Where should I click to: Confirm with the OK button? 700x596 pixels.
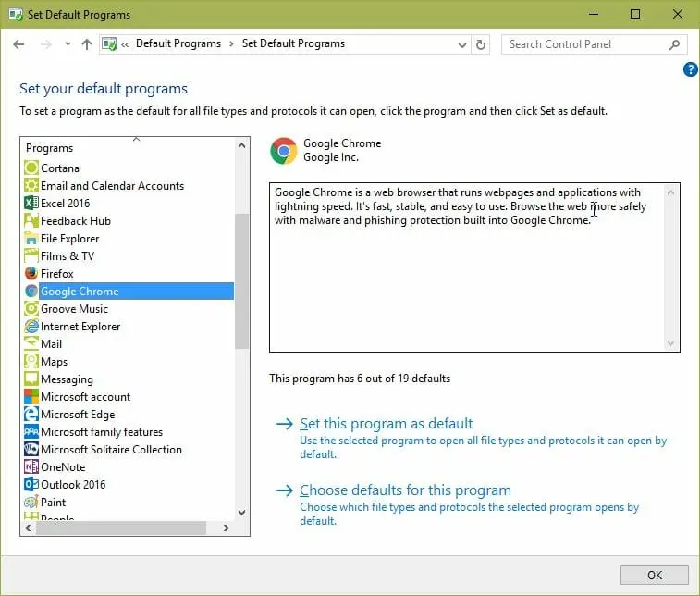655,575
